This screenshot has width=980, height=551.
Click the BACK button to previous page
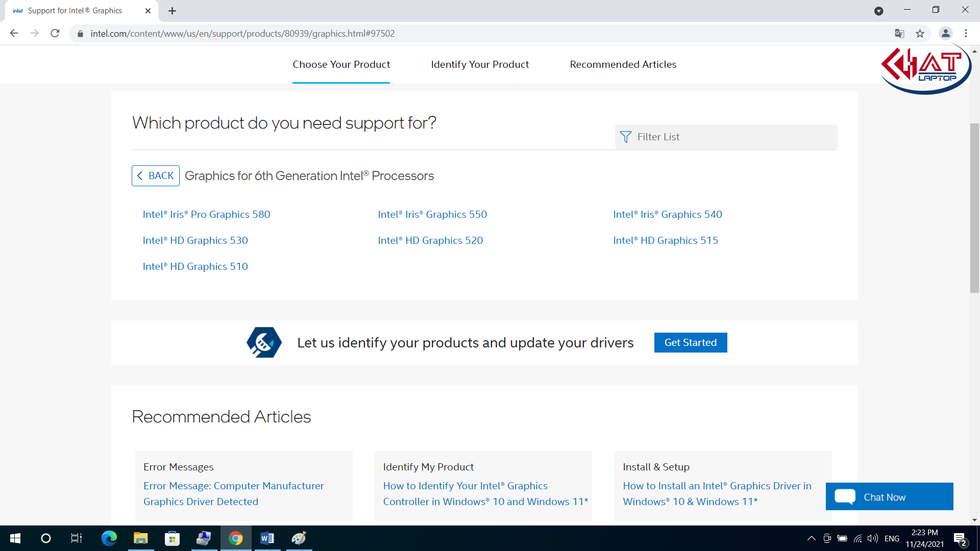[156, 176]
